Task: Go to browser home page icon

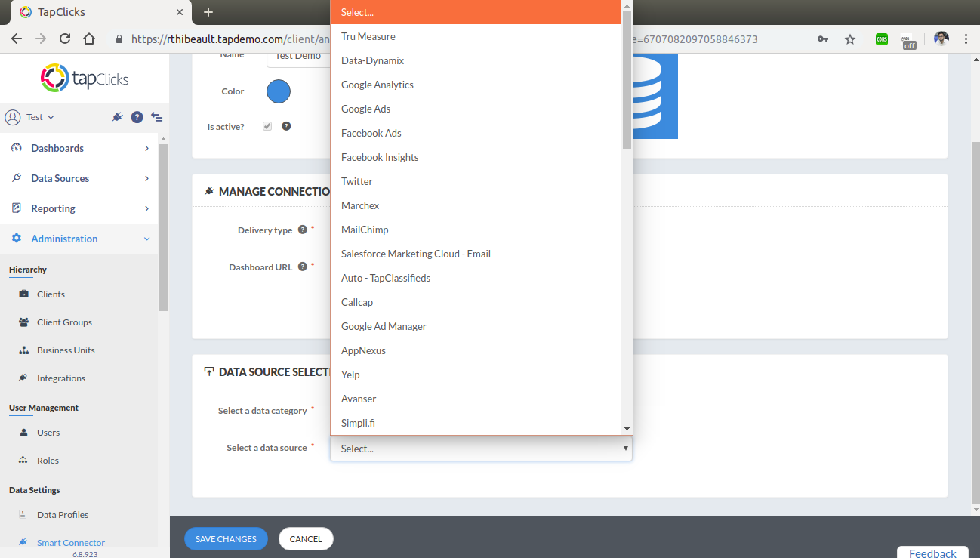Action: (x=89, y=39)
